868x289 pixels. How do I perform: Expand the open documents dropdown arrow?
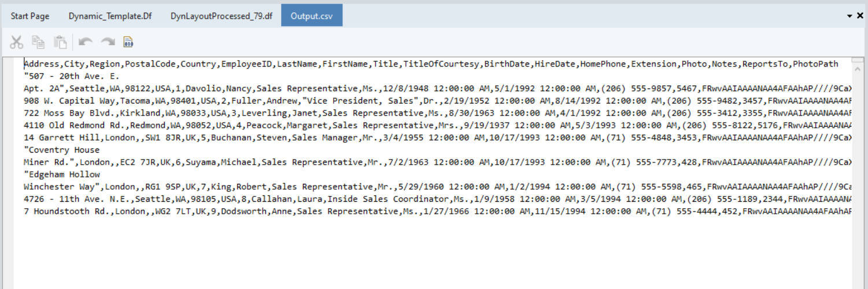tap(849, 16)
